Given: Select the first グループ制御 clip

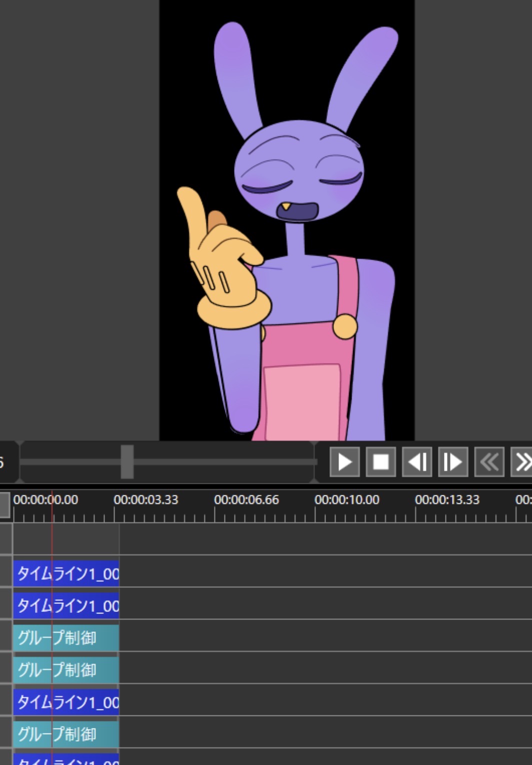Looking at the screenshot, I should coord(66,638).
